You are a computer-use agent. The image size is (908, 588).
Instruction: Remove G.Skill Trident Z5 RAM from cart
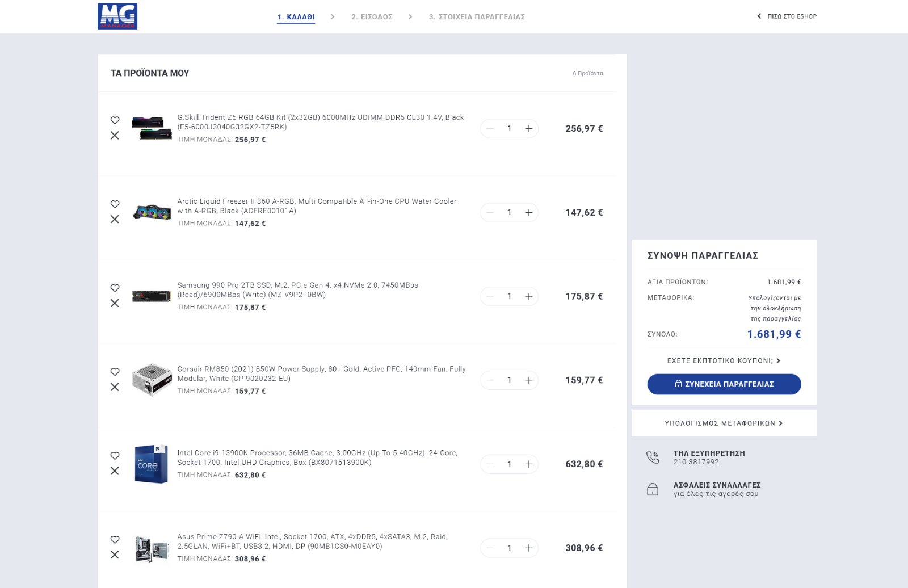point(115,135)
